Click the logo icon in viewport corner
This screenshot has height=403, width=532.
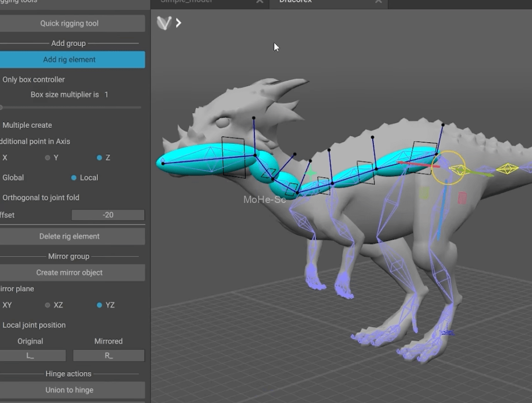click(x=164, y=23)
